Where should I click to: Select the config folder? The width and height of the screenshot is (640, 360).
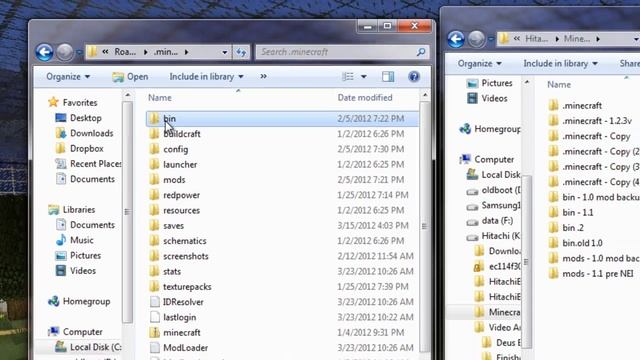coord(282,149)
